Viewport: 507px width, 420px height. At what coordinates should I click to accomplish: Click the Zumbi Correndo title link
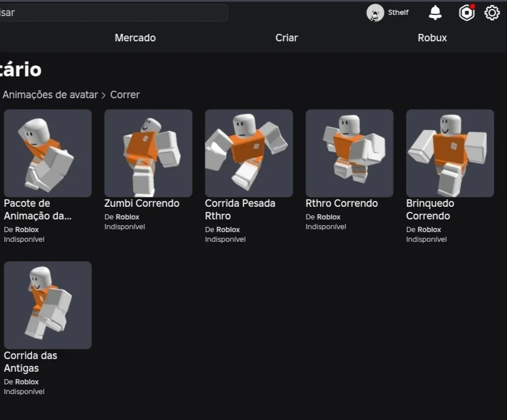[x=141, y=203]
